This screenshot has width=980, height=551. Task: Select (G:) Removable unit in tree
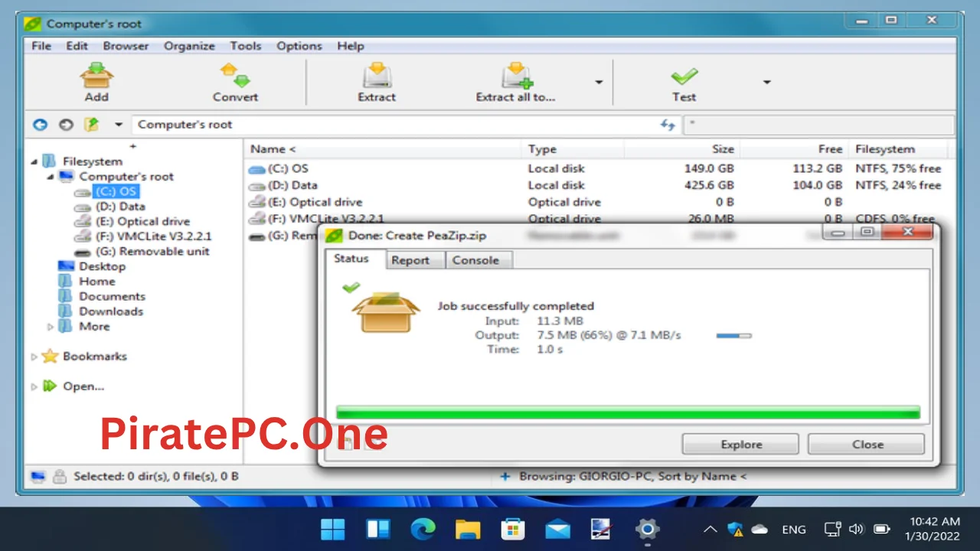point(152,251)
